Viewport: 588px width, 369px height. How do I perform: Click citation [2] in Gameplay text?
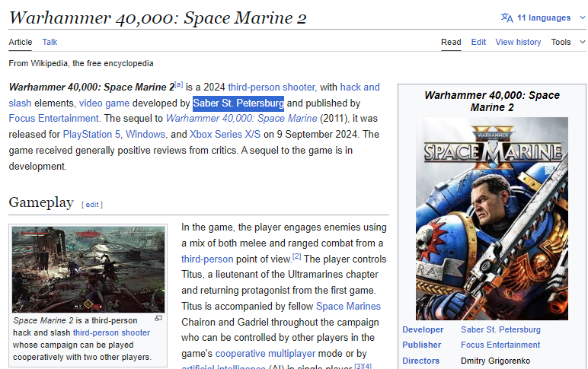coord(296,256)
